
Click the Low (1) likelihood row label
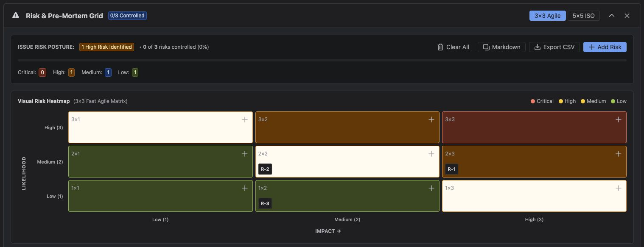point(55,196)
